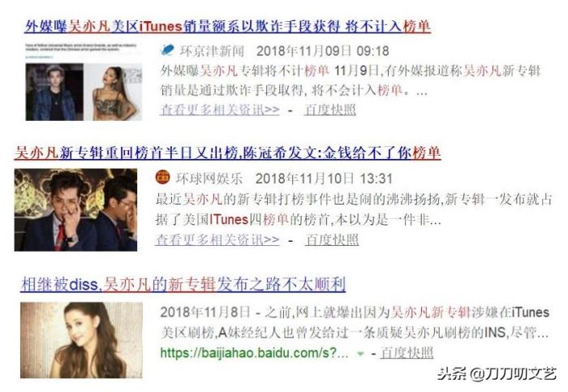Open 百度快照 for the first result
Screen dimensions: 568x392
(x=330, y=109)
